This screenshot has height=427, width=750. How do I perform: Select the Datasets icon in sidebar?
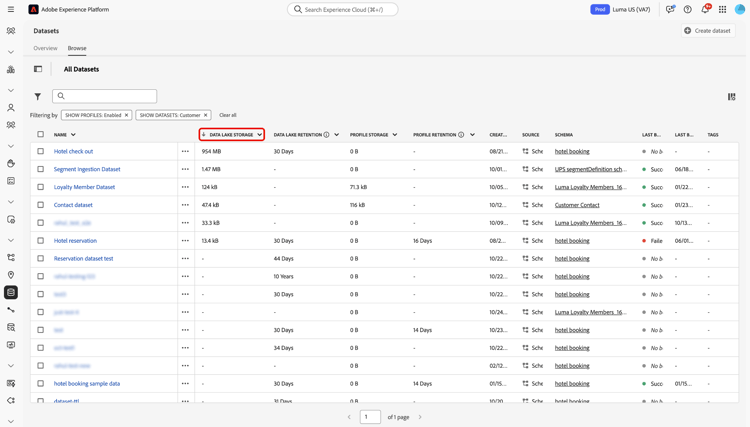pos(11,292)
